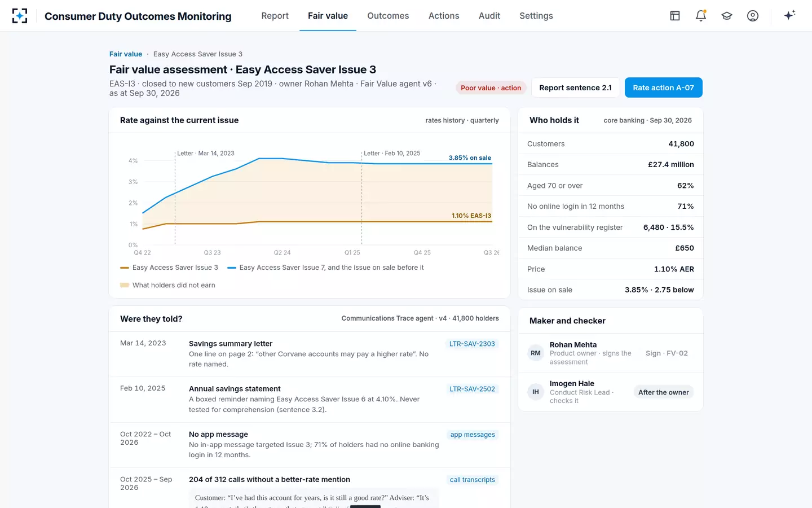
Task: Open the layout panel icon in the header
Action: coord(675,16)
